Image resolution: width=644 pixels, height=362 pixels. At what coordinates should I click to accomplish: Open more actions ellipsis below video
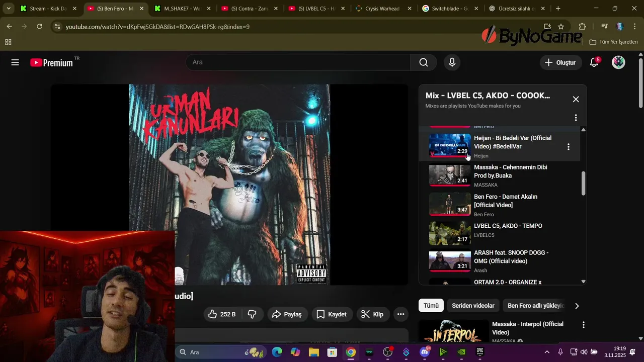400,314
